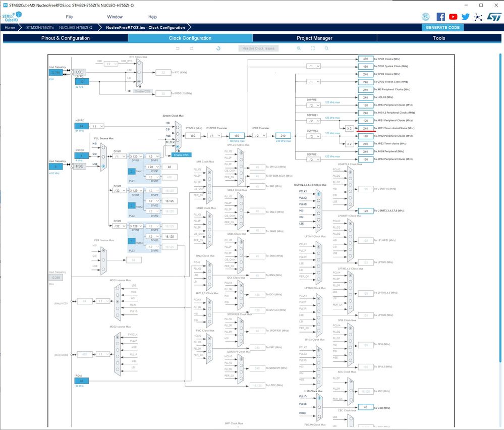The image size is (504, 430).
Task: Open the HPRE Prescaler dropdown
Action: pos(259,136)
